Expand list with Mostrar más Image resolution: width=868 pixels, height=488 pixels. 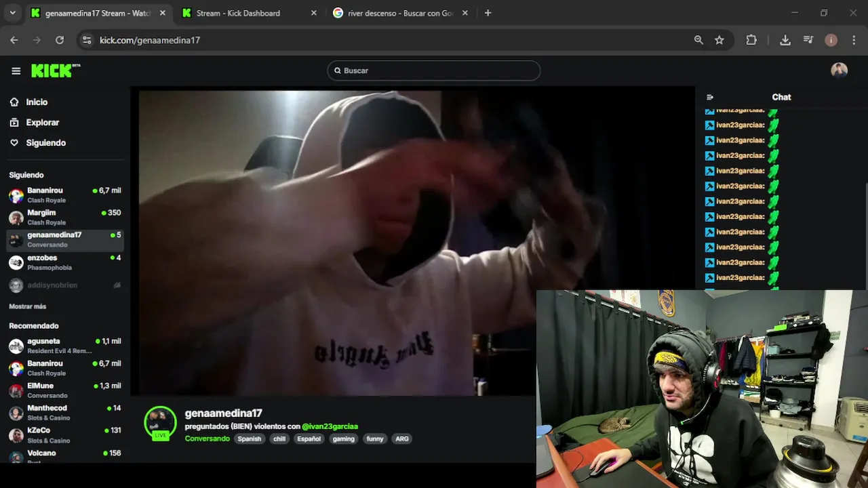(27, 306)
